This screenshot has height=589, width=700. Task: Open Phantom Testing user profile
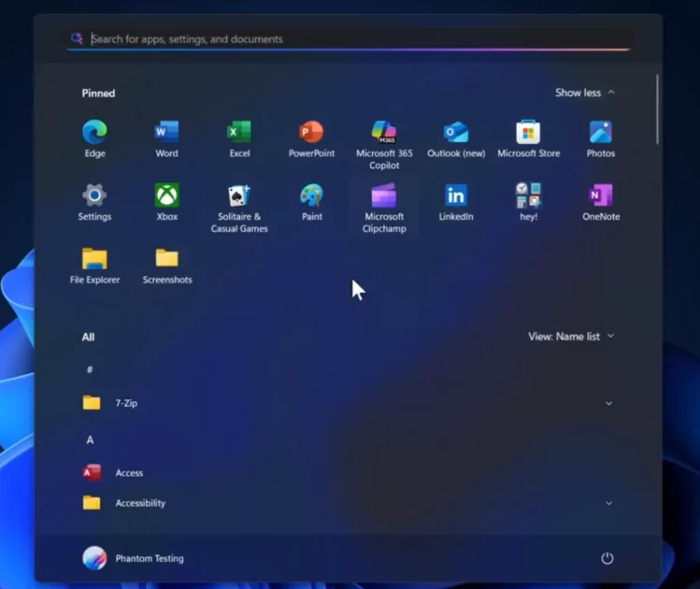(133, 558)
